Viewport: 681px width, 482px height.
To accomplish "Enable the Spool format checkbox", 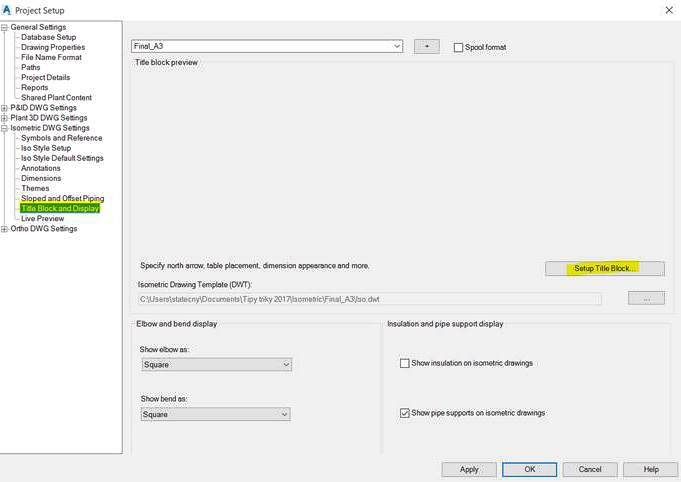I will [459, 47].
